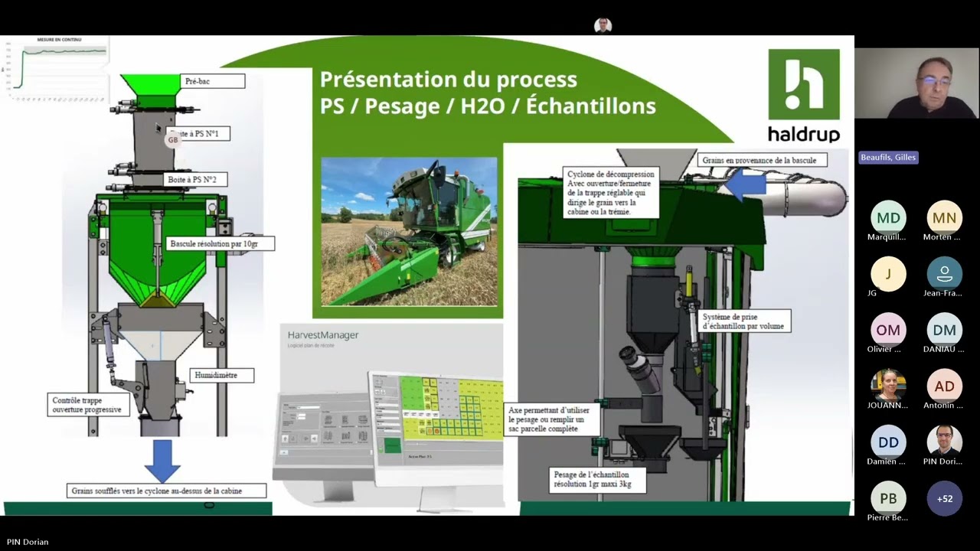Click the combine harvester photo
The width and height of the screenshot is (980, 551).
[409, 232]
